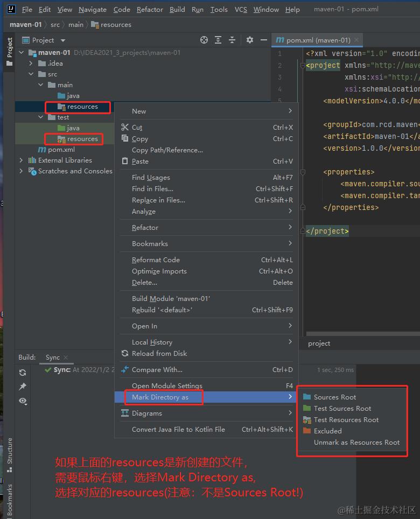Image resolution: width=420 pixels, height=519 pixels.
Task: Expand Scratches and Consoles node
Action: pos(21,171)
